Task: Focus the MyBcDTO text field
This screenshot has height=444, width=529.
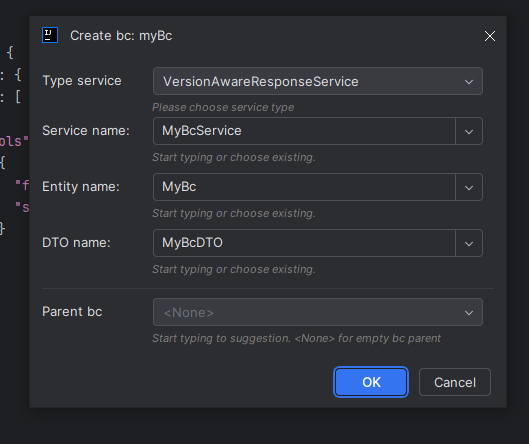Action: (x=304, y=243)
